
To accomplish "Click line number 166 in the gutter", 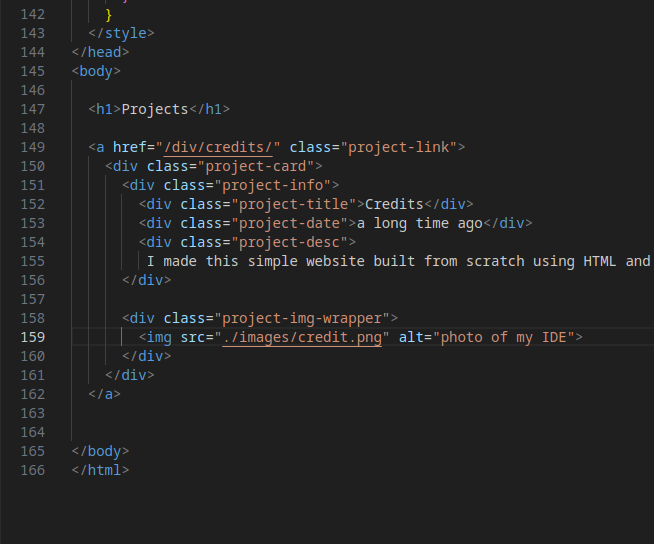I will pos(32,470).
